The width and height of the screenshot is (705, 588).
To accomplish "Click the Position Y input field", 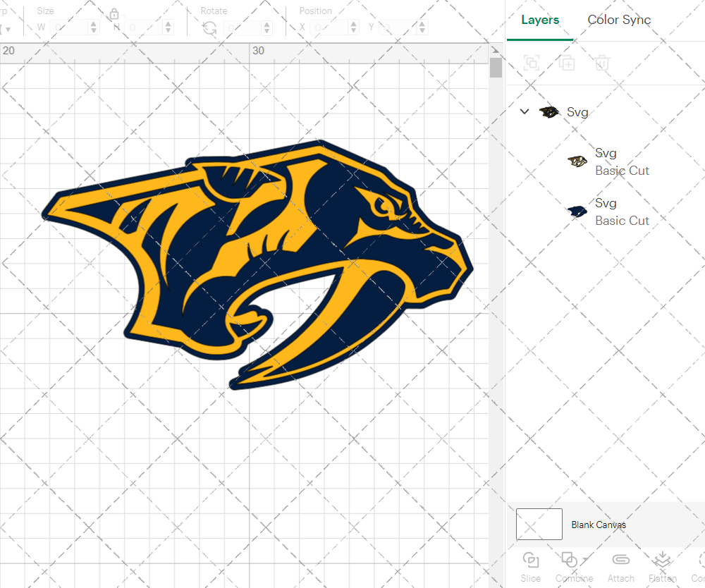I will [398, 27].
